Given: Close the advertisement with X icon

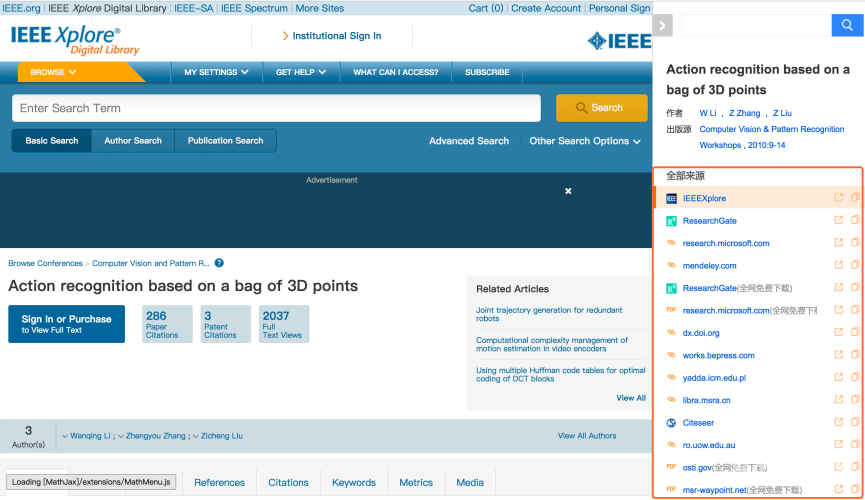Looking at the screenshot, I should [x=568, y=191].
